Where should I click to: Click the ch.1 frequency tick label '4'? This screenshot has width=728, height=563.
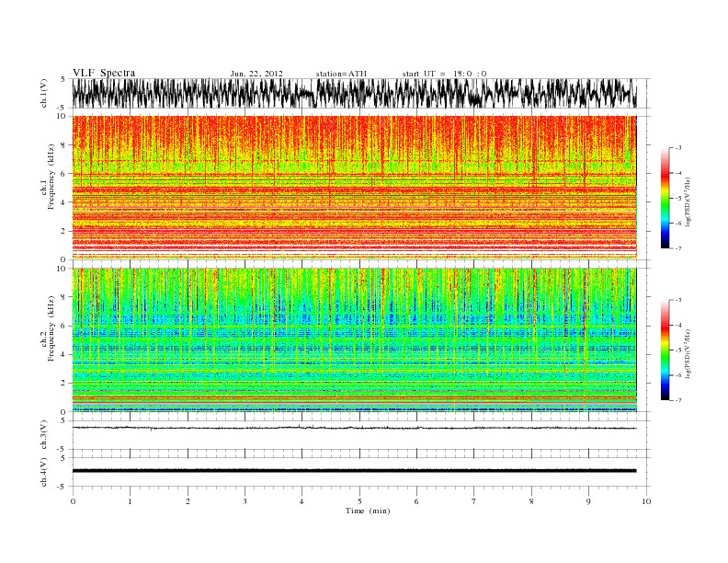[63, 202]
